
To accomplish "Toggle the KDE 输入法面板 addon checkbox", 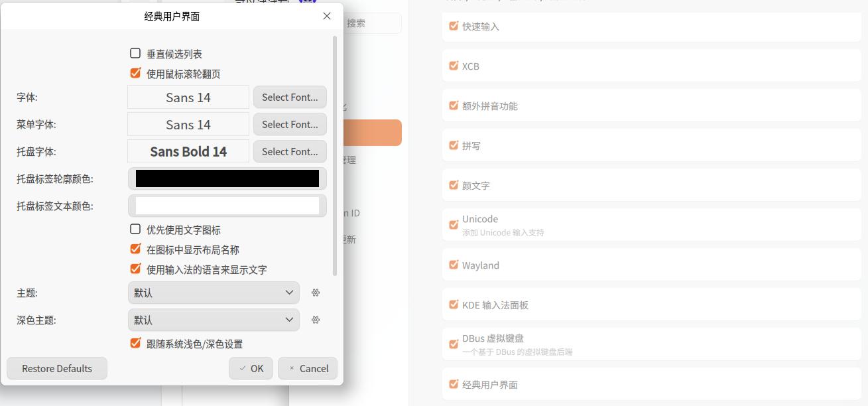I will (454, 304).
